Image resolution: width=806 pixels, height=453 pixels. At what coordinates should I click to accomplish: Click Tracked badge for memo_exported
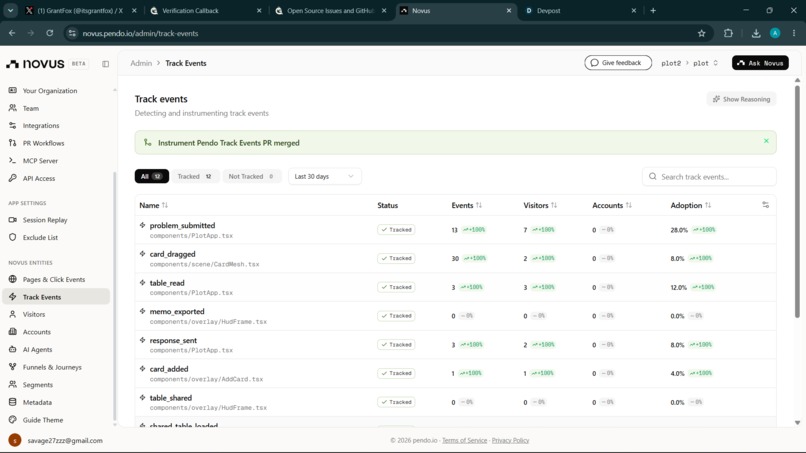point(396,316)
